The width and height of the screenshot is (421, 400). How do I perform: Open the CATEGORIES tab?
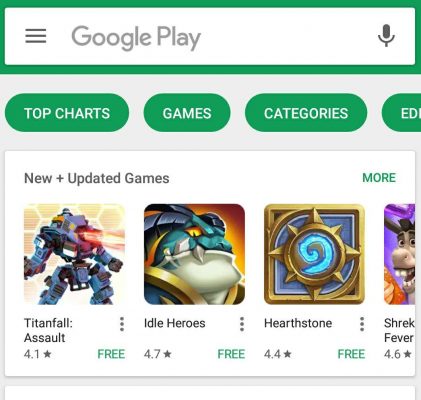click(306, 113)
